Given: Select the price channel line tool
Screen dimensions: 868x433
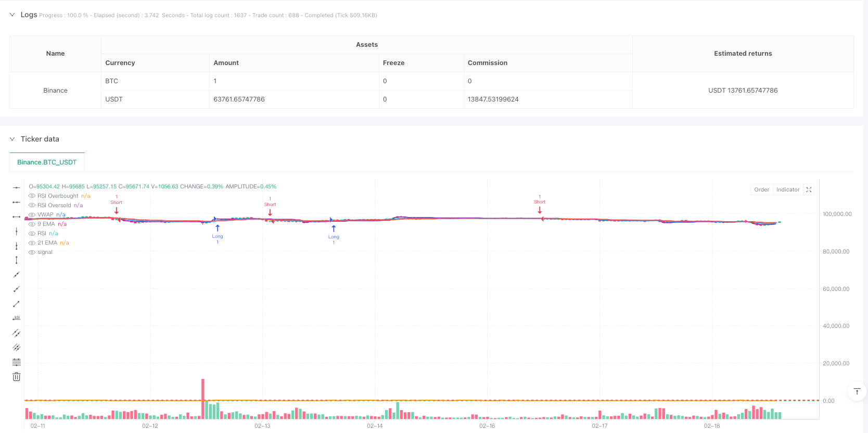Looking at the screenshot, I should tap(17, 333).
